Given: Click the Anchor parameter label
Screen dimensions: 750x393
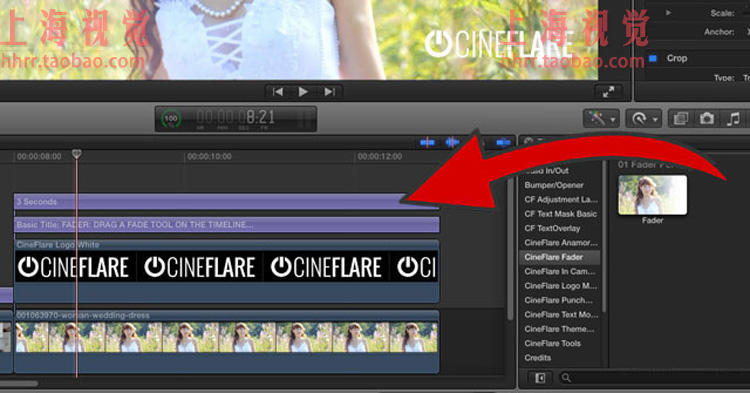Looking at the screenshot, I should pyautogui.click(x=719, y=32).
